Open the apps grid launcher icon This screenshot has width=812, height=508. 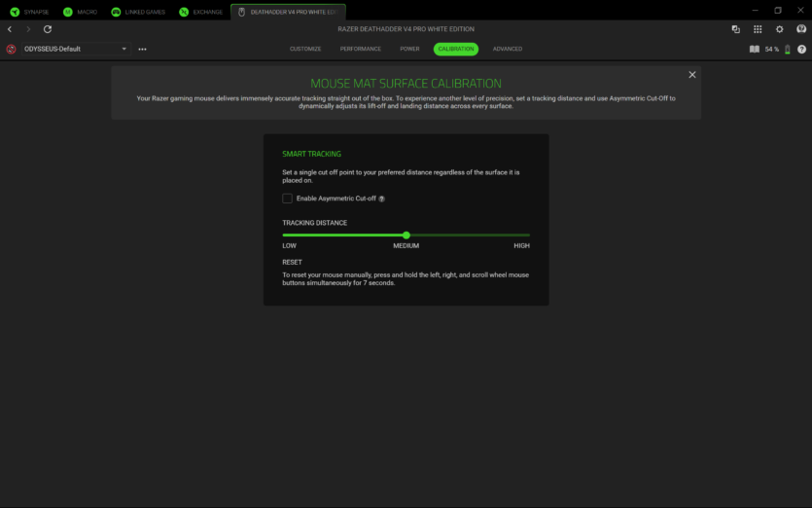(x=758, y=29)
